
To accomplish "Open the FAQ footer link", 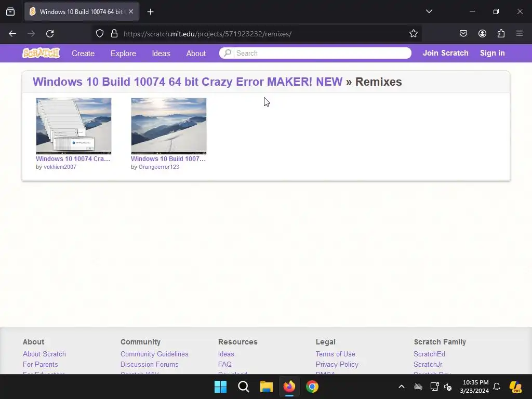I will pyautogui.click(x=225, y=364).
